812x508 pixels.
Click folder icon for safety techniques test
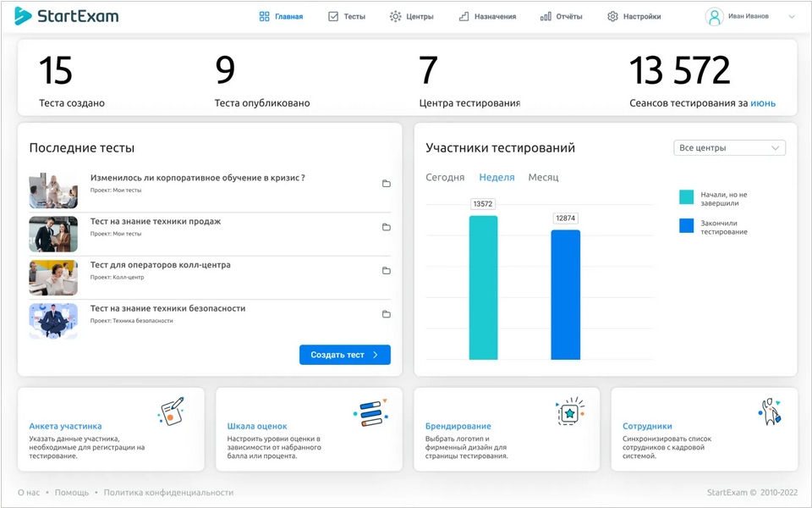click(x=387, y=314)
